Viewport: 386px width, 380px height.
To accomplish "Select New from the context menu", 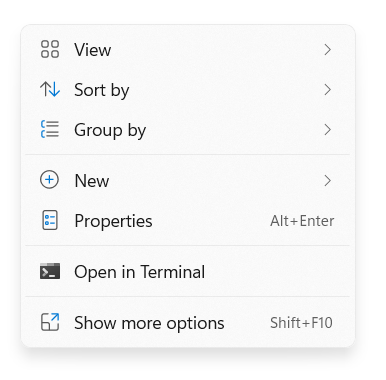I will (188, 181).
